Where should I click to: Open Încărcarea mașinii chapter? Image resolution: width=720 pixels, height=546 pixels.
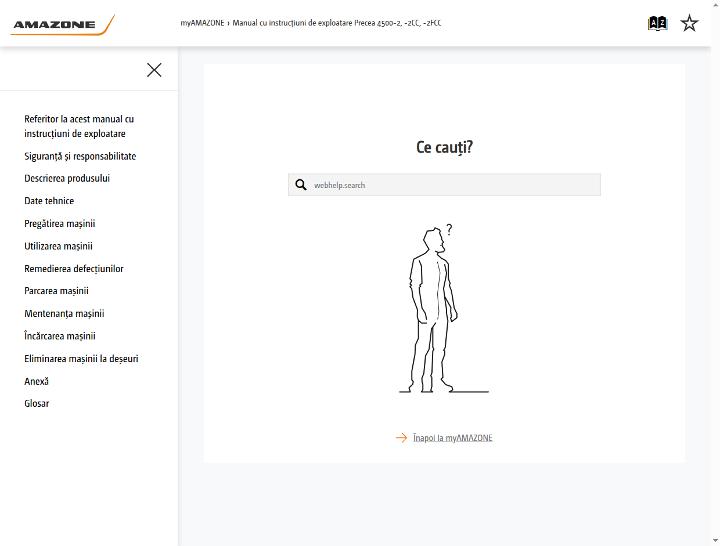click(x=60, y=336)
